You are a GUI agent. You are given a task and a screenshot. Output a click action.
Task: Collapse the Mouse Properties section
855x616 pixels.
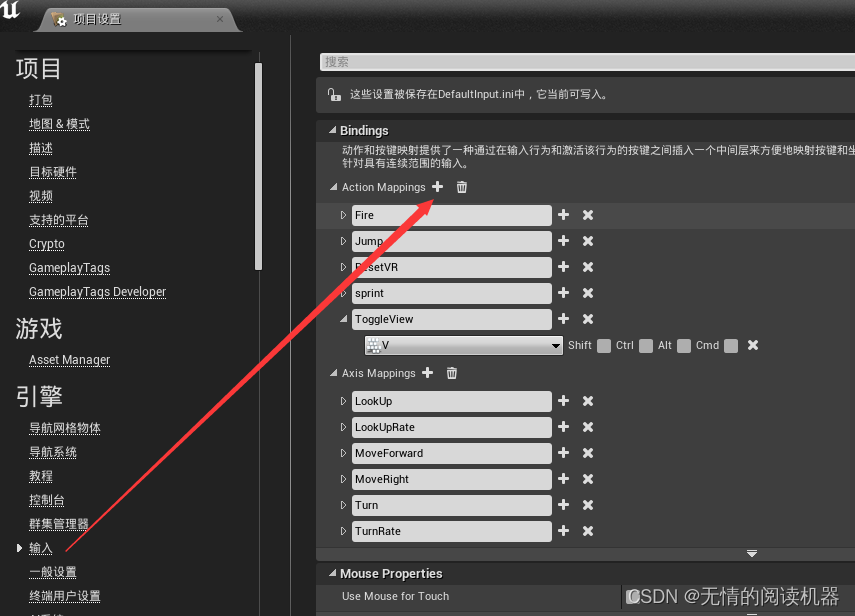[332, 573]
